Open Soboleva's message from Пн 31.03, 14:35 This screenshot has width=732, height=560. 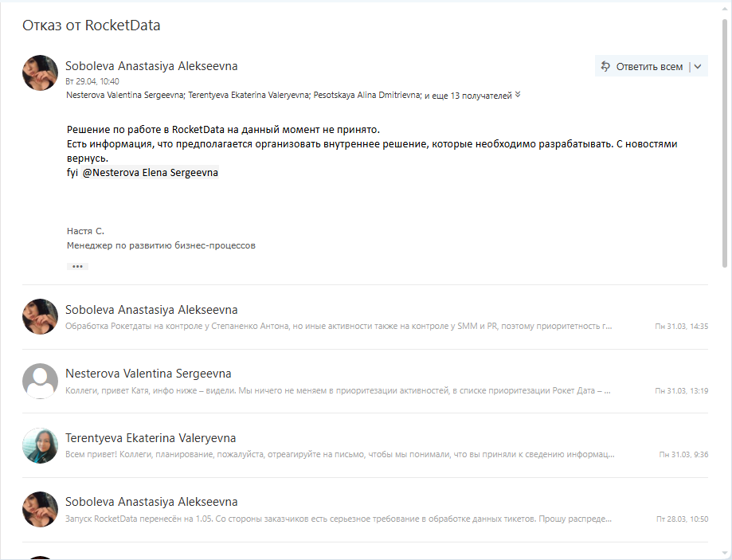tap(365, 317)
